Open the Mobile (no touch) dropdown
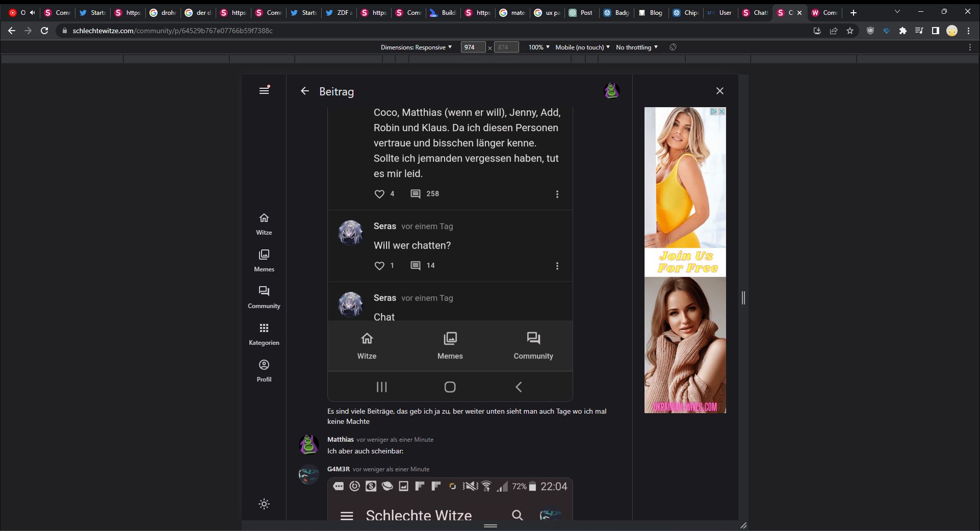Image resolution: width=980 pixels, height=531 pixels. 582,47
